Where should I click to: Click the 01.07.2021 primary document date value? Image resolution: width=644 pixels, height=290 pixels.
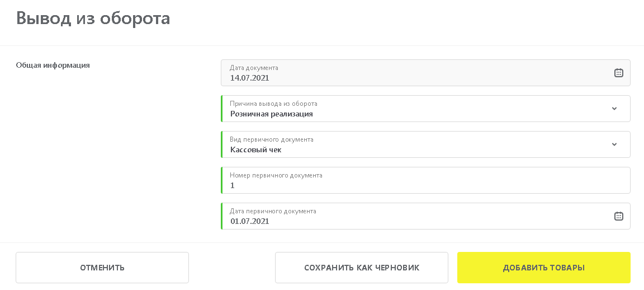(x=250, y=221)
